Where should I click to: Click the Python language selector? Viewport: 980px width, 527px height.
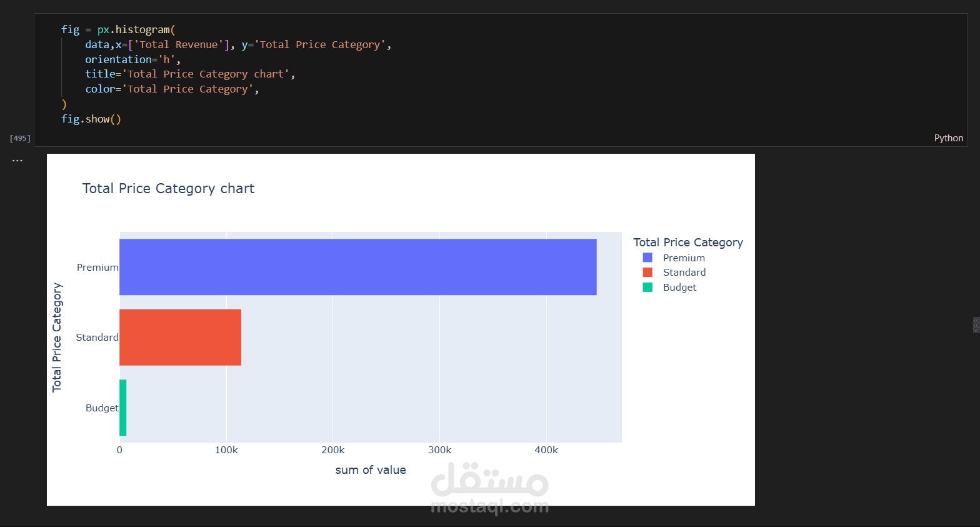coord(948,138)
